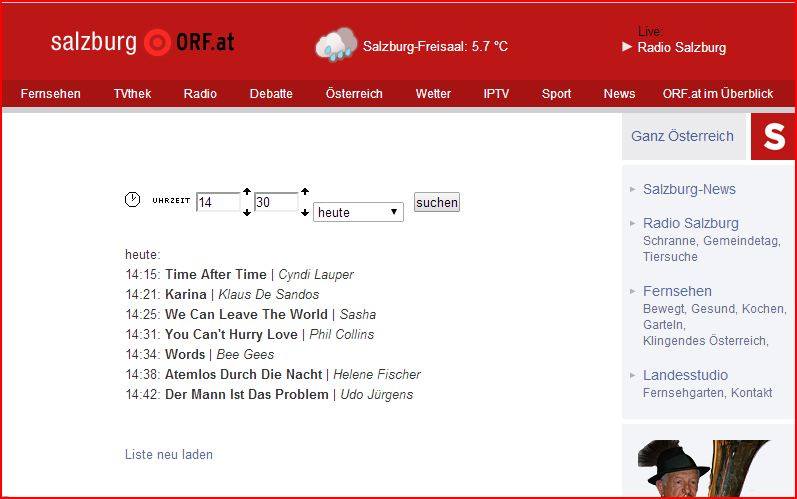This screenshot has width=797, height=499.
Task: Select the Time After Time playlist entry
Action: (x=239, y=274)
